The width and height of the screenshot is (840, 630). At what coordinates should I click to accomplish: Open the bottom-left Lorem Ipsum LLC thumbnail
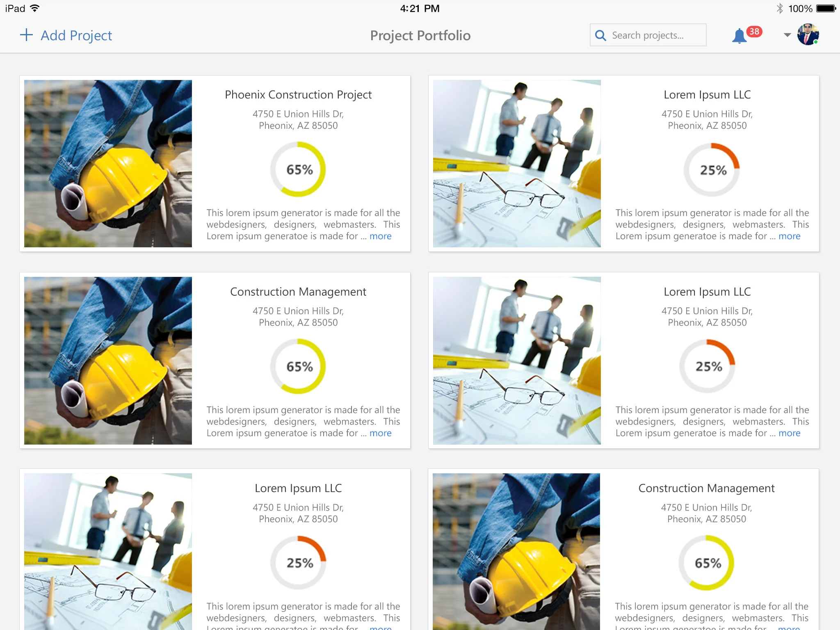click(x=108, y=551)
